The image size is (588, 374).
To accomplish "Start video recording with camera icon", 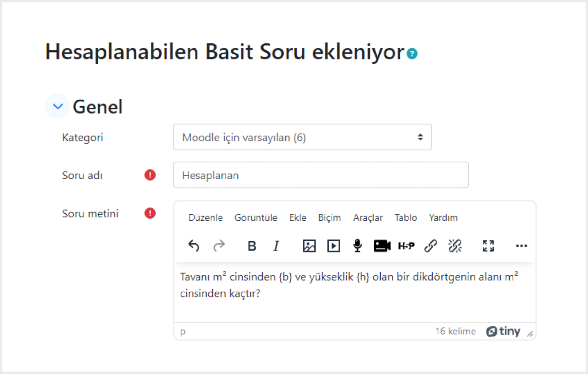I will click(x=382, y=246).
